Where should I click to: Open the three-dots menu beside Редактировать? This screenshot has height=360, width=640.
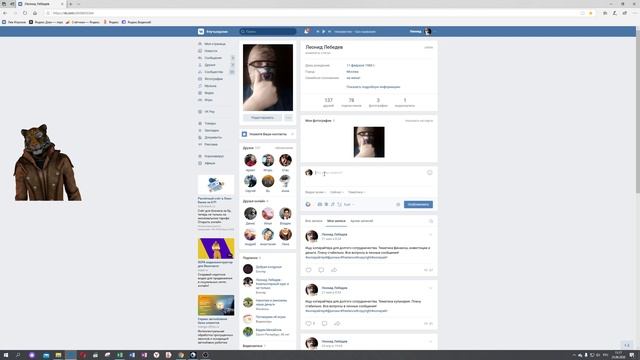[x=289, y=118]
